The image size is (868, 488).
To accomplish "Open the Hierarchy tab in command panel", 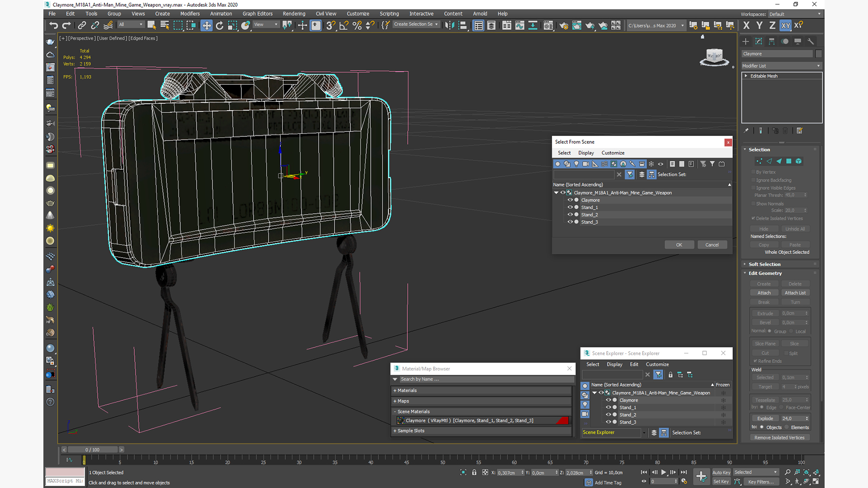I will point(772,42).
